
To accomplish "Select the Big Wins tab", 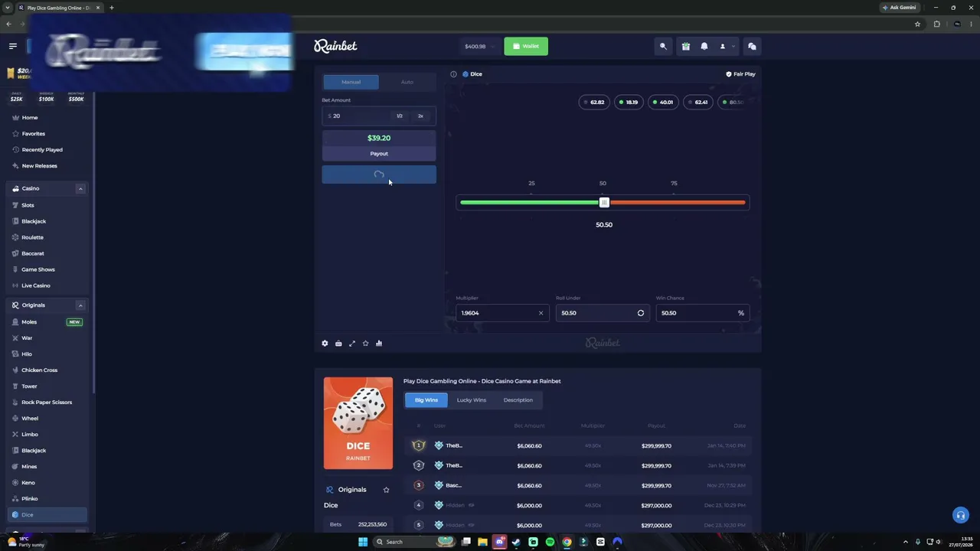I will [x=426, y=400].
